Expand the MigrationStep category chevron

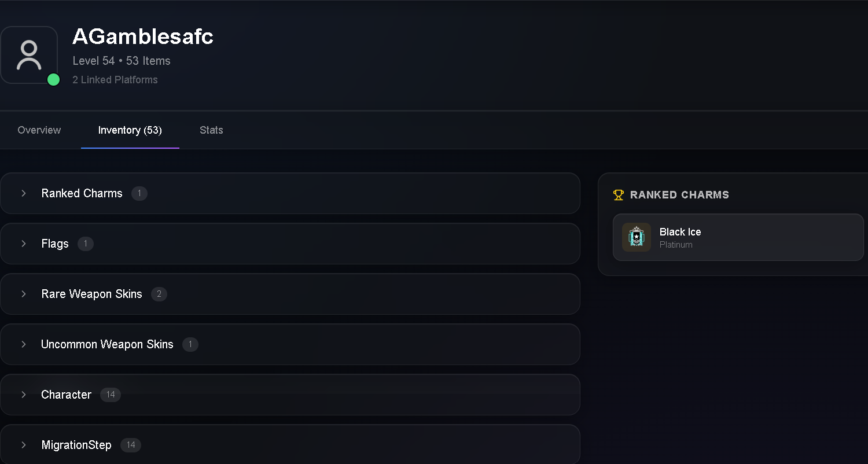click(x=24, y=445)
